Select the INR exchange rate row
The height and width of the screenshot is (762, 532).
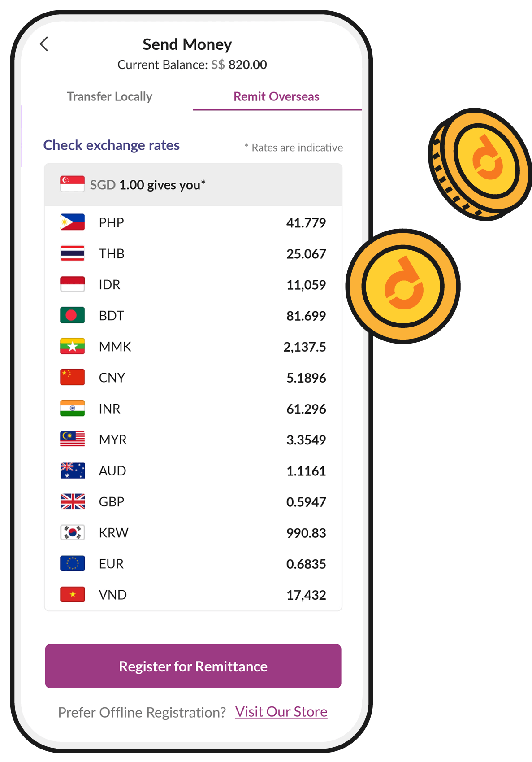coord(193,409)
